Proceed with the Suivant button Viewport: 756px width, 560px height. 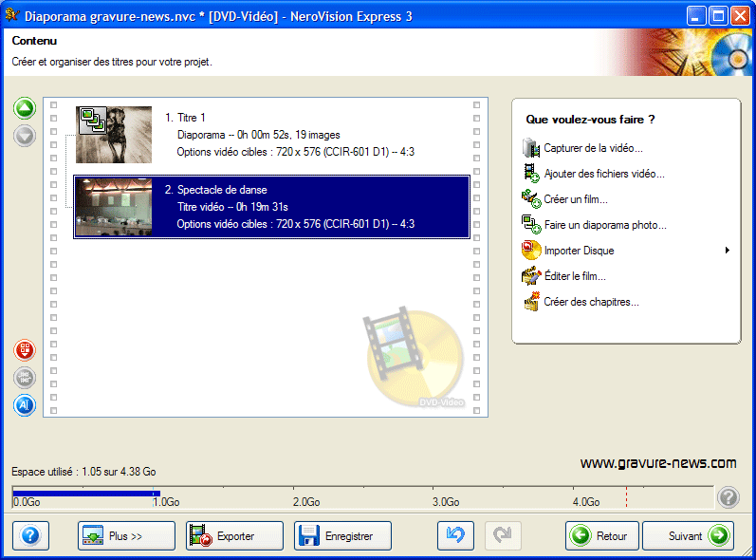coord(688,535)
